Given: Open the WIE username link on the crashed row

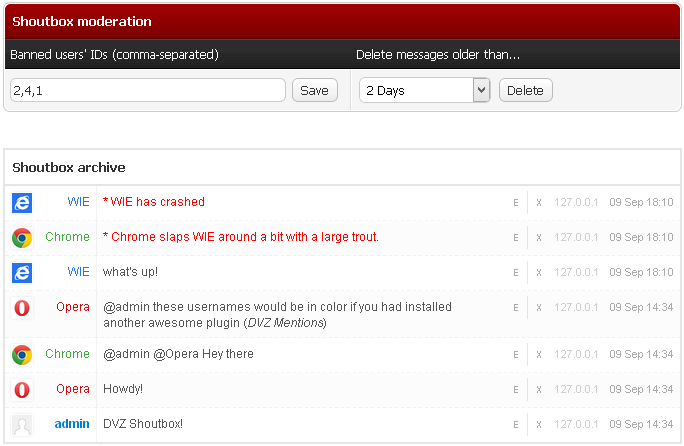Looking at the screenshot, I should [78, 202].
